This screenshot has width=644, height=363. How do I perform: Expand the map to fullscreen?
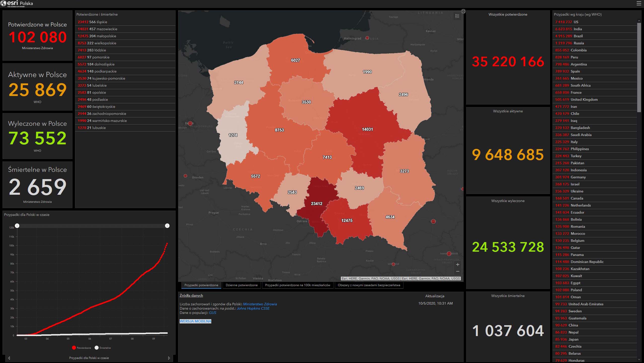[x=463, y=12]
